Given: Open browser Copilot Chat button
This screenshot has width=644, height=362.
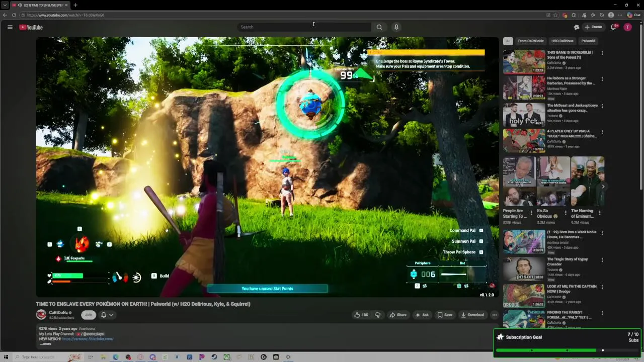Looking at the screenshot, I should point(633,15).
